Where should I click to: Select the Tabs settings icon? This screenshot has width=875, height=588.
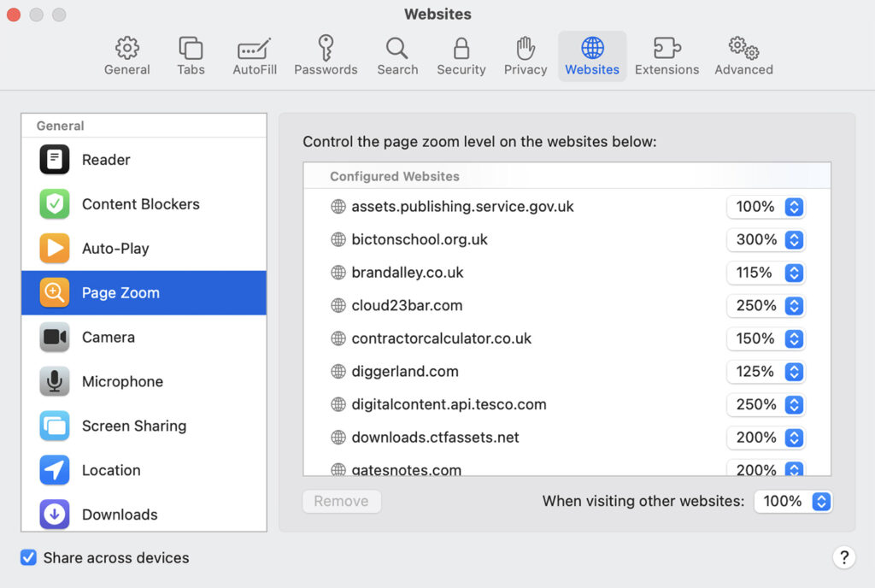coord(190,56)
